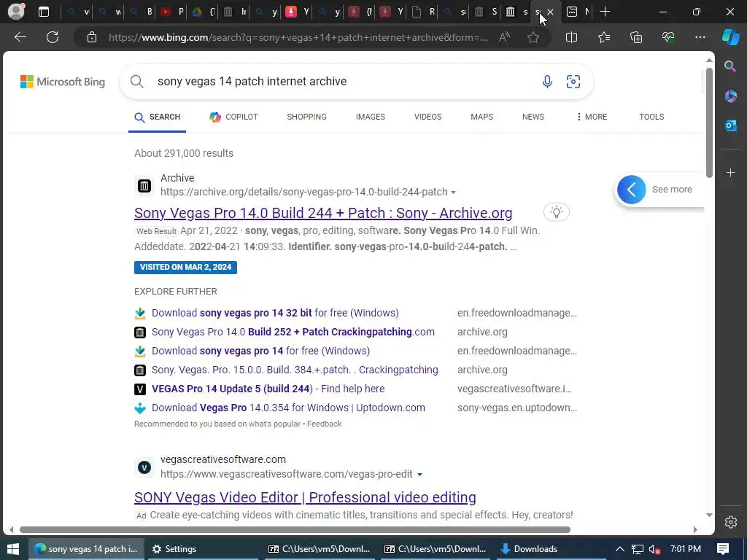Image resolution: width=747 pixels, height=560 pixels.
Task: Expand the MORE menu
Action: click(592, 117)
